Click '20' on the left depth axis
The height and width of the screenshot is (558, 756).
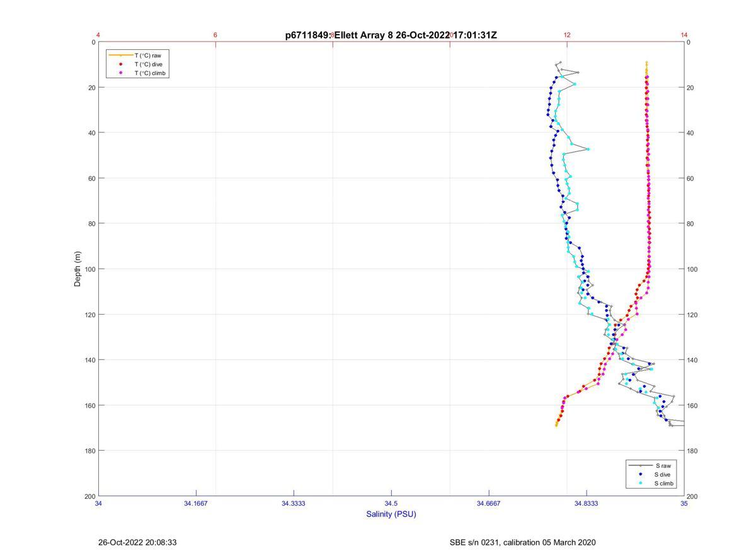tap(92, 88)
